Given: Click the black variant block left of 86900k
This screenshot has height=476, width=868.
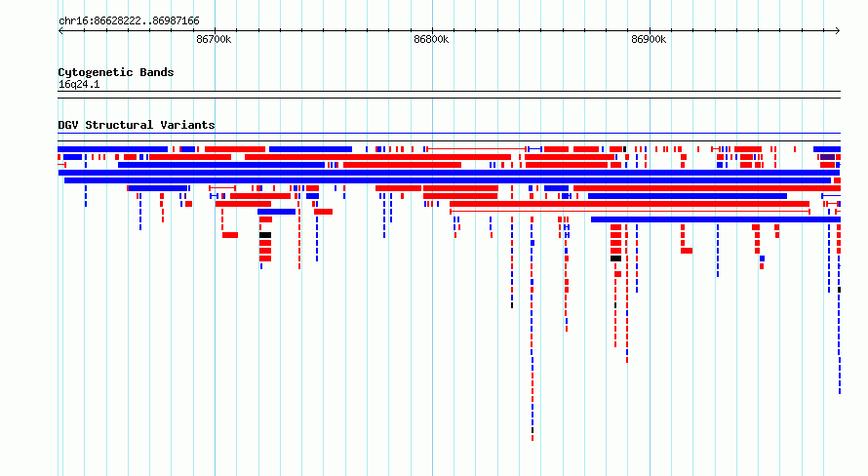Looking at the screenshot, I should point(615,258).
